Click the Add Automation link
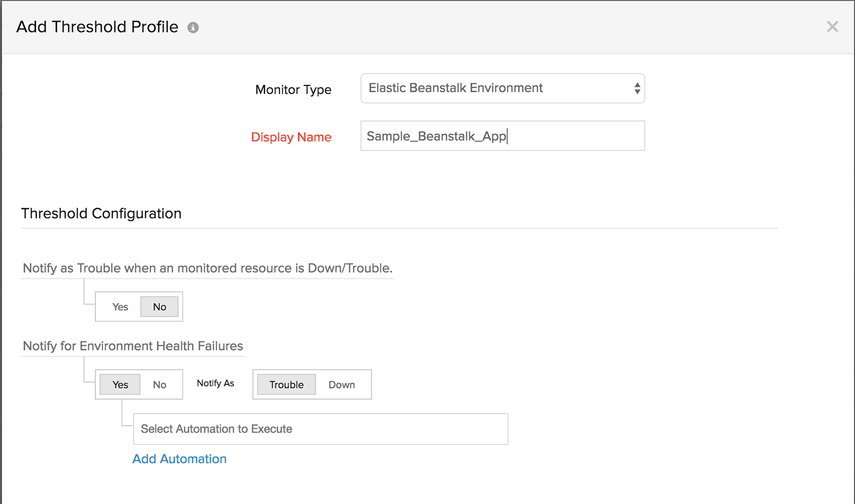This screenshot has height=504, width=855. 180,459
